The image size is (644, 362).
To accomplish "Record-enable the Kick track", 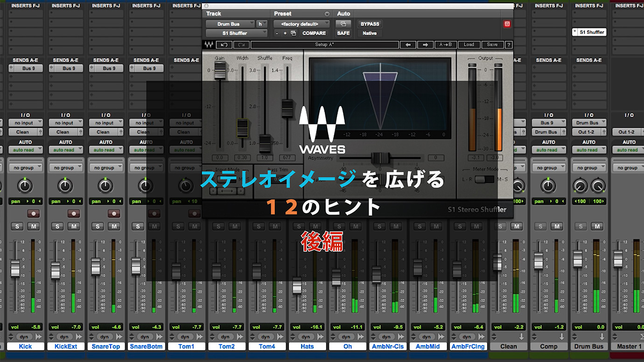I will (x=34, y=214).
